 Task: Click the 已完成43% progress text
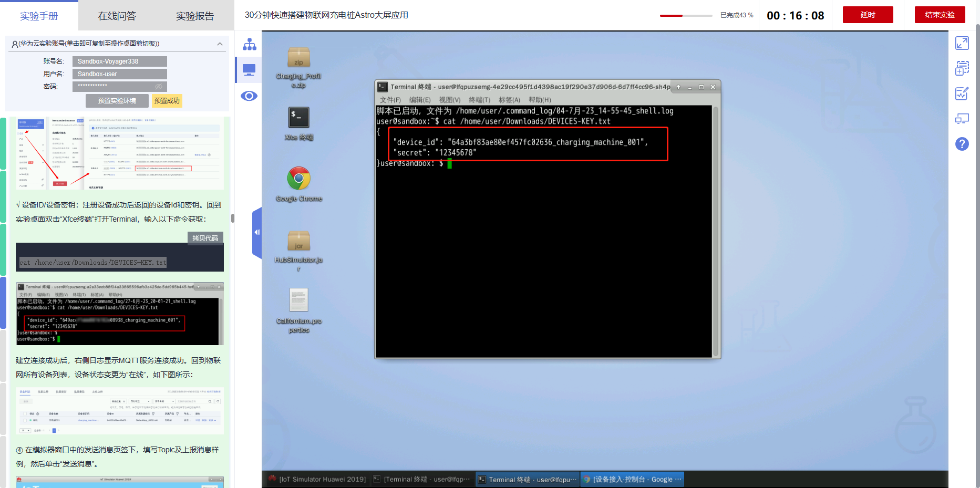pyautogui.click(x=737, y=15)
